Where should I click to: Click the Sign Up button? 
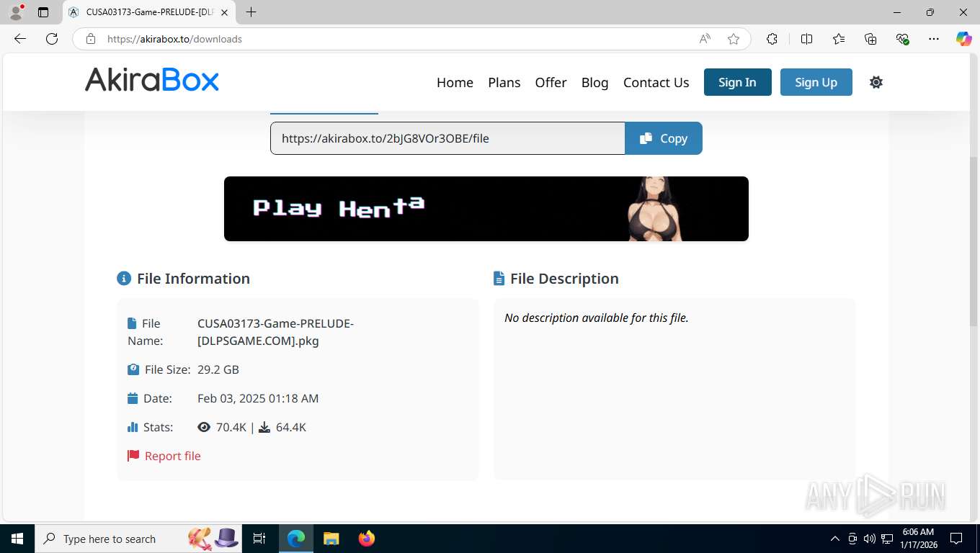pyautogui.click(x=816, y=82)
